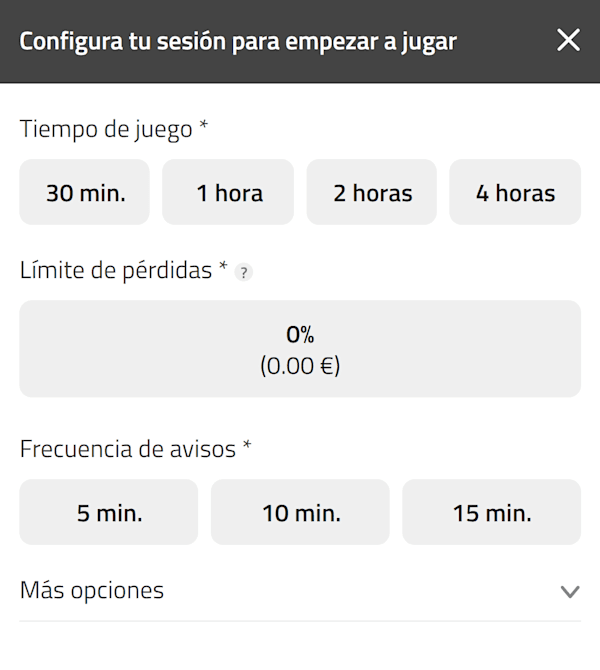Select 30 min. play time
600x670 pixels.
tap(85, 193)
